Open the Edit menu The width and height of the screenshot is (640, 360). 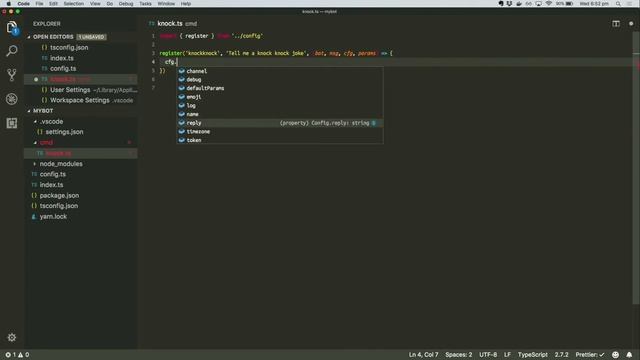pyautogui.click(x=53, y=4)
